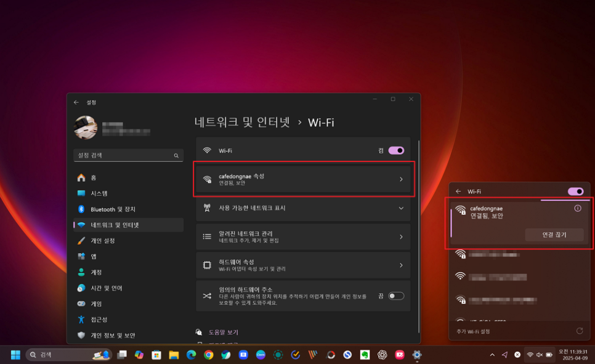The height and width of the screenshot is (364, 595).
Task: Open 개인 설정 in sidebar
Action: [128, 241]
